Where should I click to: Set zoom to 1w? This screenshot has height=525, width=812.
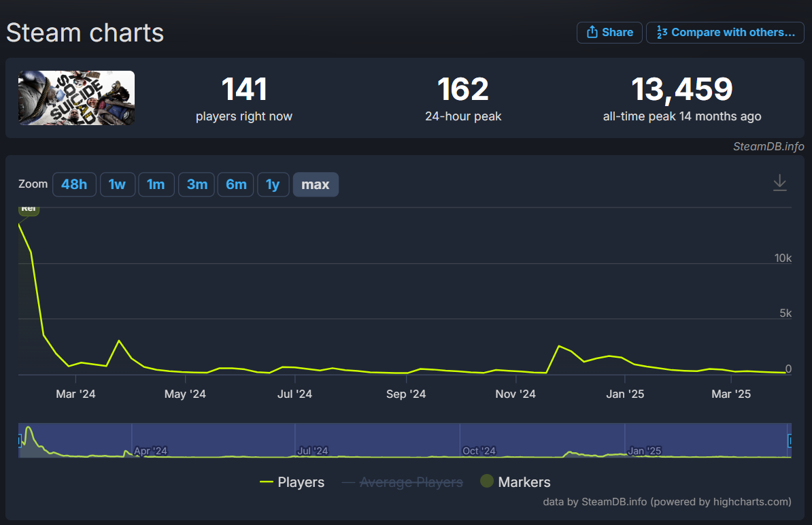(x=117, y=184)
